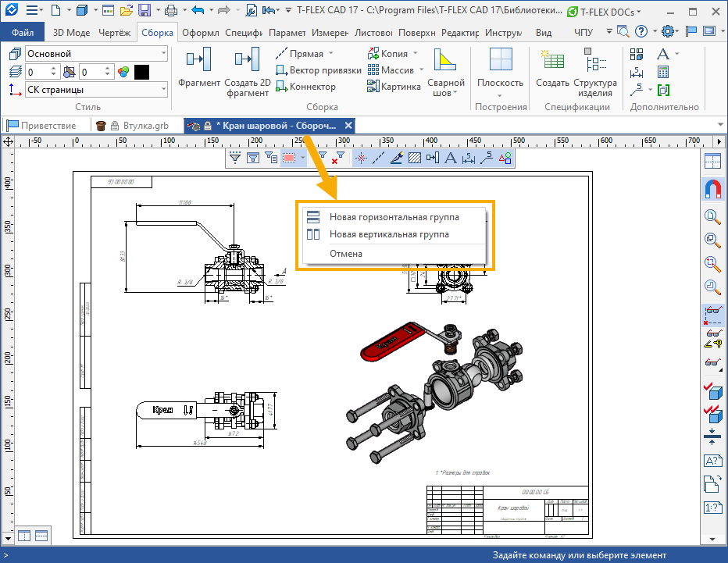Click Отмена in the popup menu

(345, 253)
